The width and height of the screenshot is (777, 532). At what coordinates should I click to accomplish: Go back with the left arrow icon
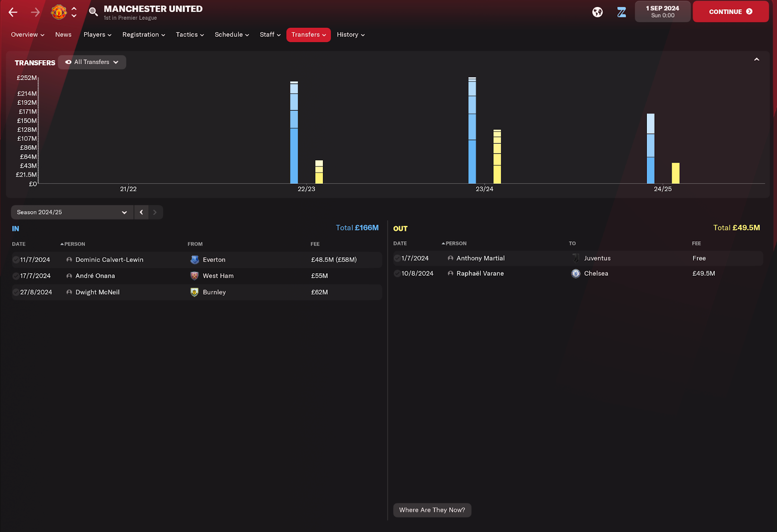pos(13,12)
